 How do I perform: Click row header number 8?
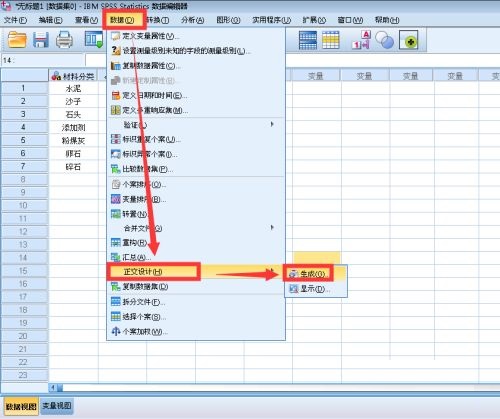[x=24, y=179]
